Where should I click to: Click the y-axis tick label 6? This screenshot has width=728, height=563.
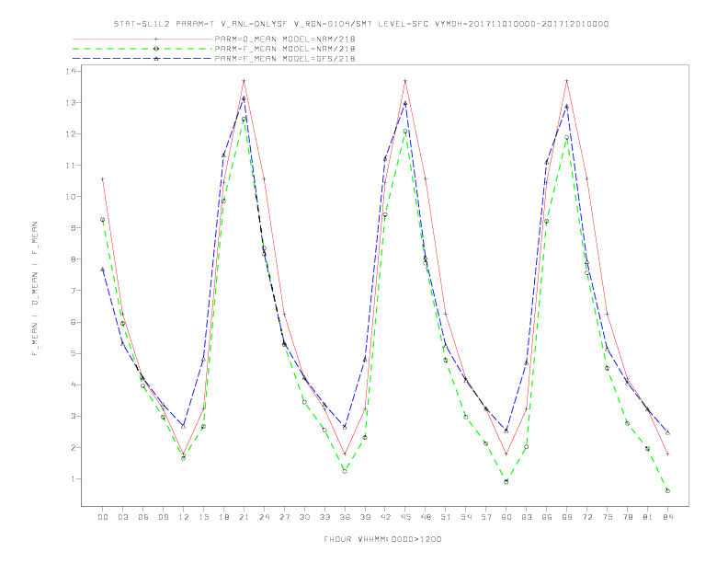pyautogui.click(x=74, y=322)
